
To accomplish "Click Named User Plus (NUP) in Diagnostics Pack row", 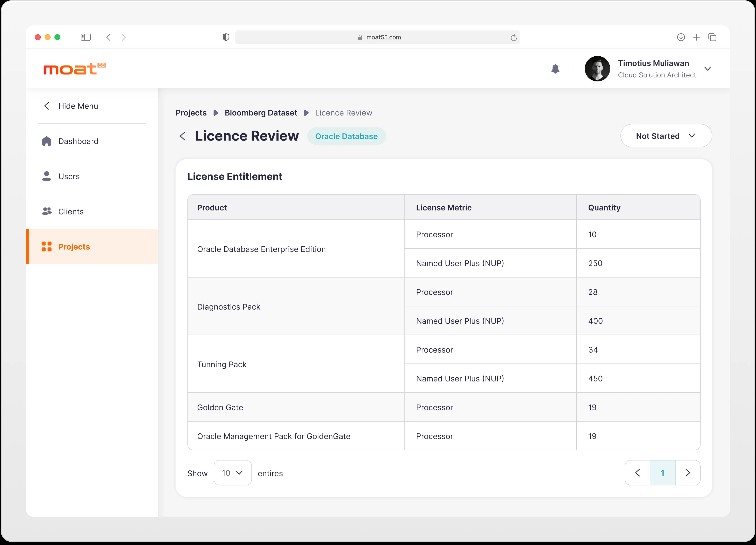I will coord(460,321).
